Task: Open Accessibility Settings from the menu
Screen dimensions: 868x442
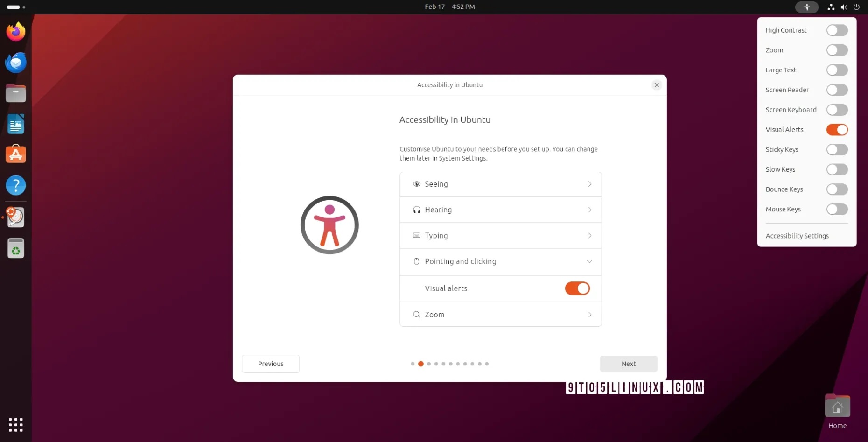Action: point(797,236)
